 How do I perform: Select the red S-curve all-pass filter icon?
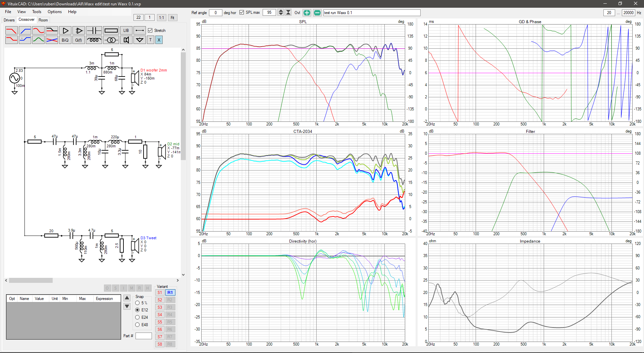[x=39, y=31]
